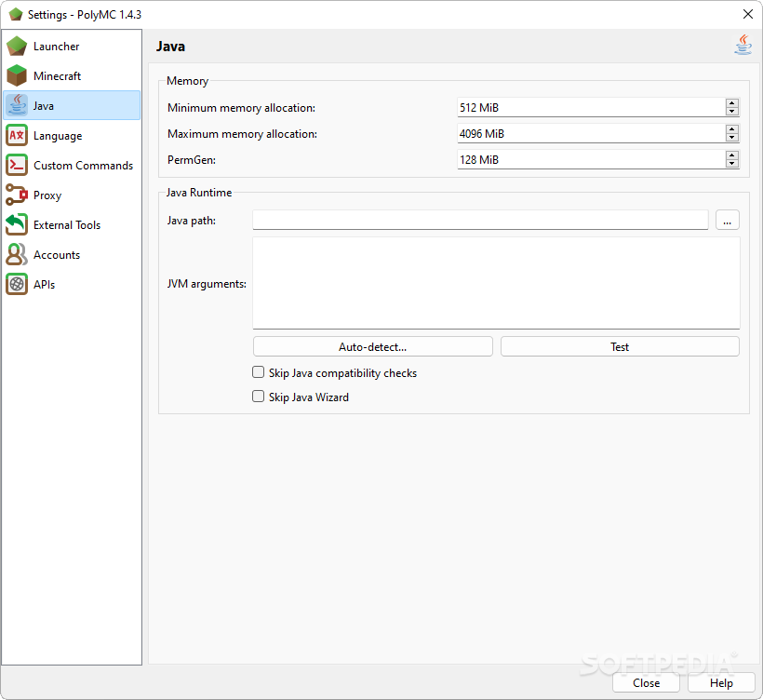Click the Java logo in page header
The height and width of the screenshot is (700, 763).
pyautogui.click(x=743, y=45)
